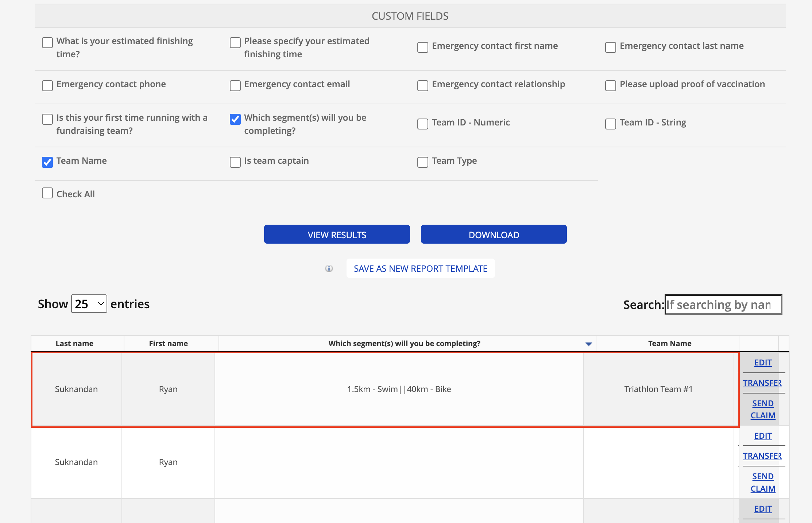Click Save As New Report Template
Viewport: 812px width, 523px height.
pyautogui.click(x=421, y=268)
